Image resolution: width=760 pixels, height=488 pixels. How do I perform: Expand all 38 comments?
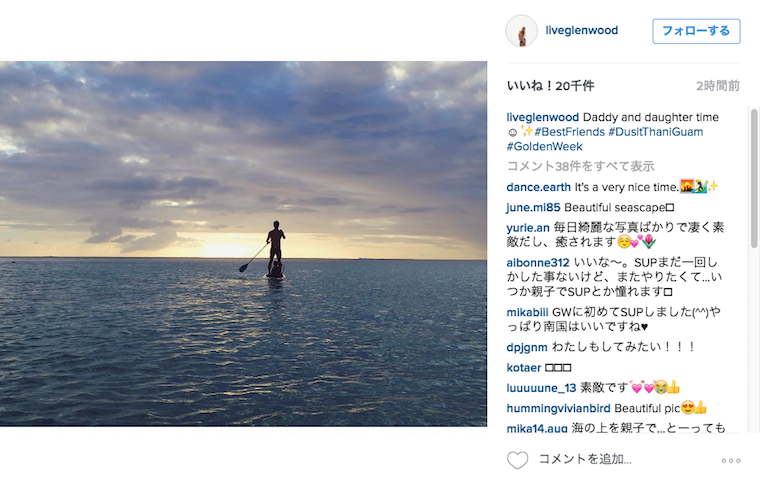pos(580,166)
